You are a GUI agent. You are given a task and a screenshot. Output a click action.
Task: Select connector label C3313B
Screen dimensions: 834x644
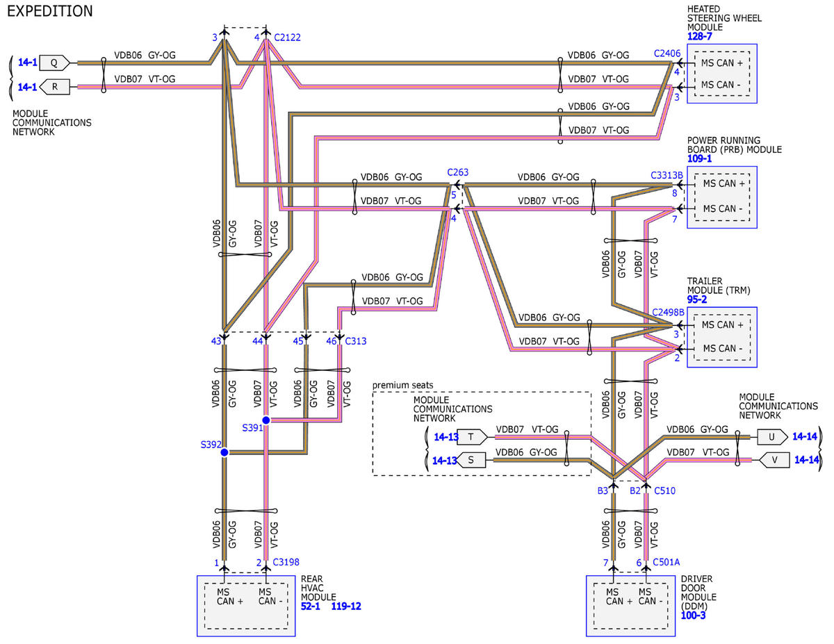667,175
